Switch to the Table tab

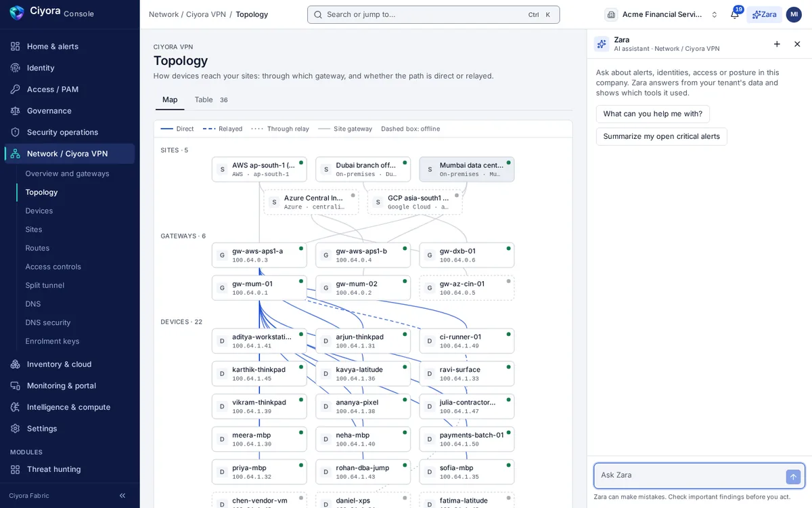click(211, 100)
